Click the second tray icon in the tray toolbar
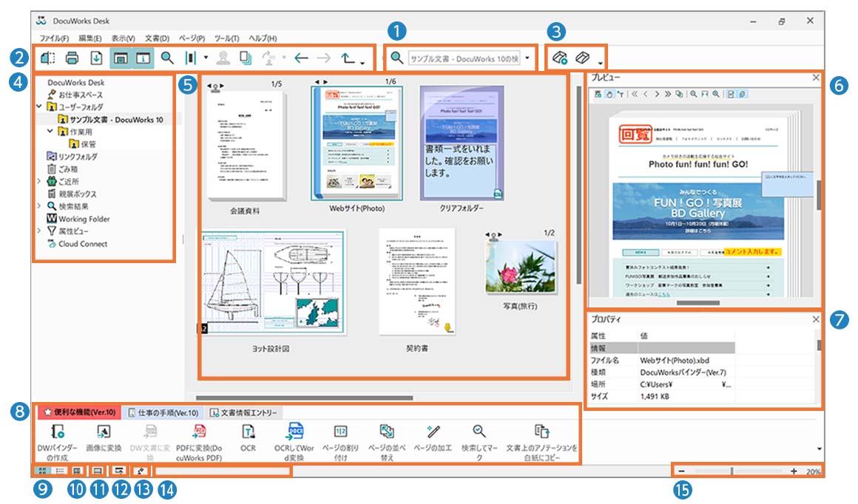858x504 pixels. (582, 57)
